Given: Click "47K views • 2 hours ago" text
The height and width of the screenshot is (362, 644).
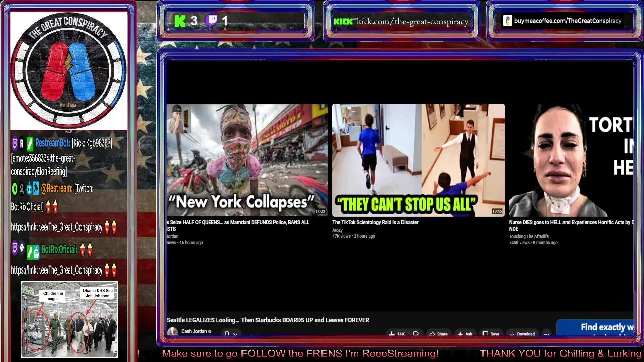Looking at the screenshot, I should [353, 236].
